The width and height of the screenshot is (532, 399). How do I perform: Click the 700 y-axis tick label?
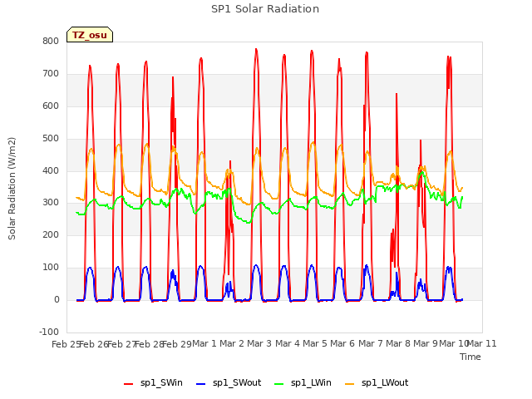(x=51, y=73)
